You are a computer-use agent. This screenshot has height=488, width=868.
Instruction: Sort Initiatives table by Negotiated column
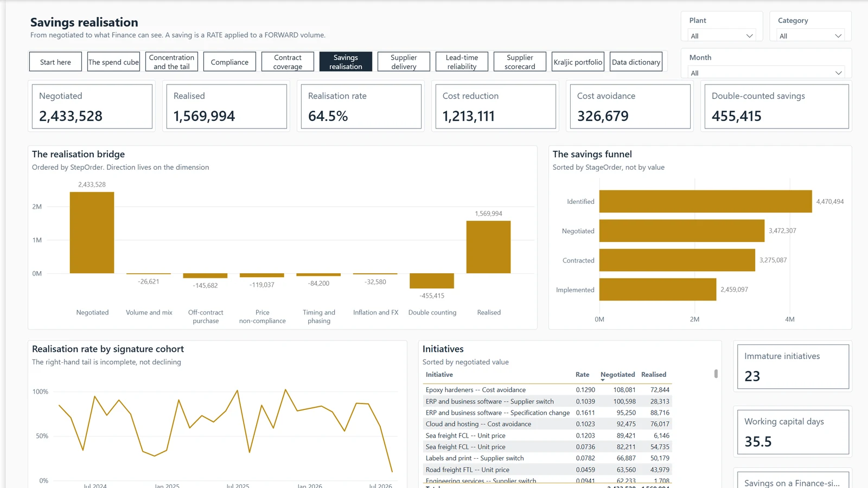tap(617, 375)
